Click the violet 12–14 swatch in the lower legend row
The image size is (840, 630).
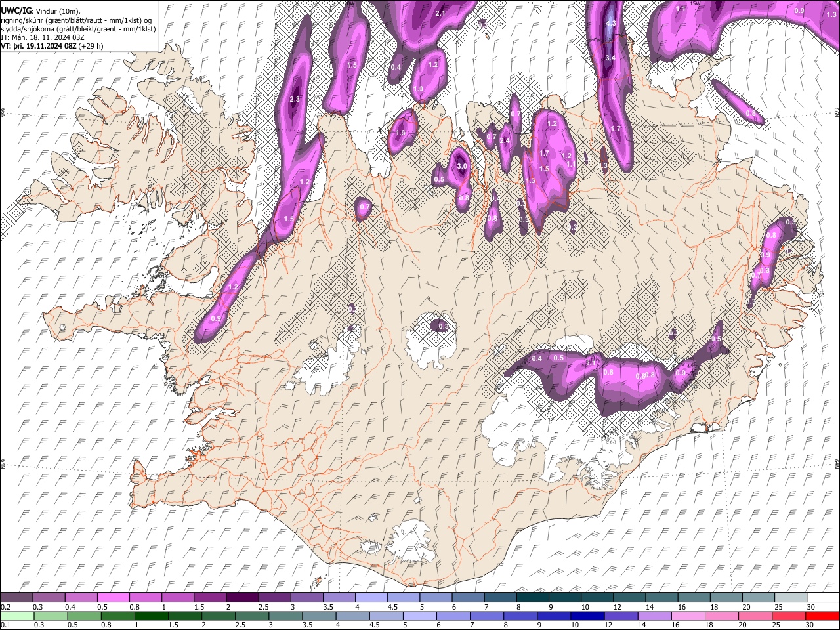(x=621, y=616)
